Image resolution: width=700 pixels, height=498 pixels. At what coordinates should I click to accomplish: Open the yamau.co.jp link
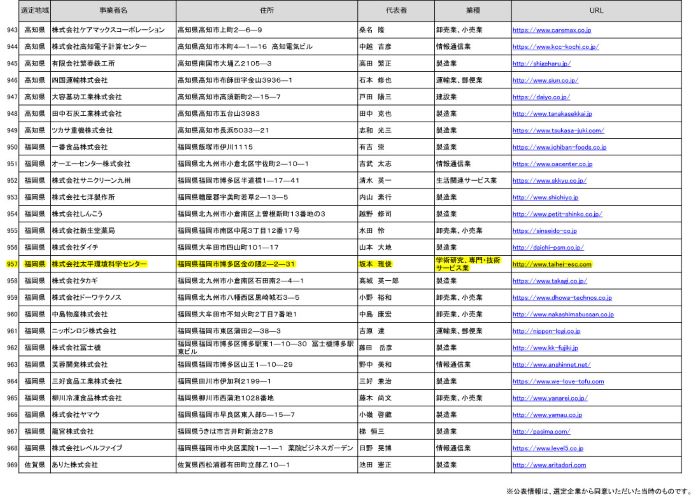point(547,415)
